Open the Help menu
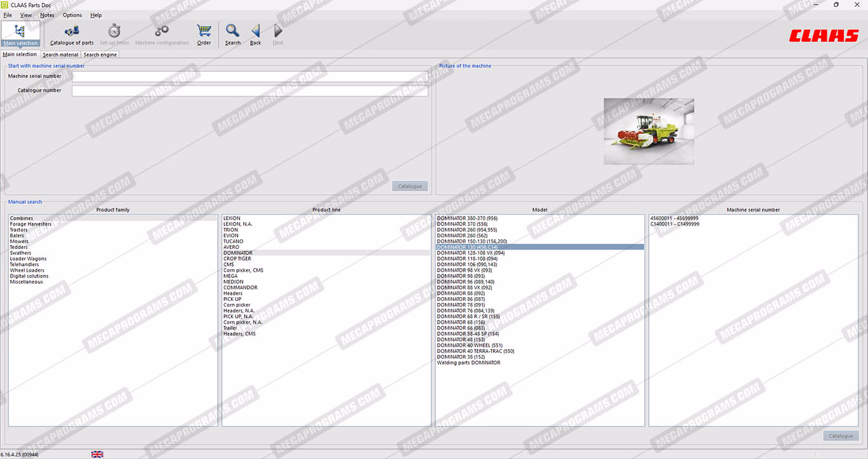 pos(96,15)
